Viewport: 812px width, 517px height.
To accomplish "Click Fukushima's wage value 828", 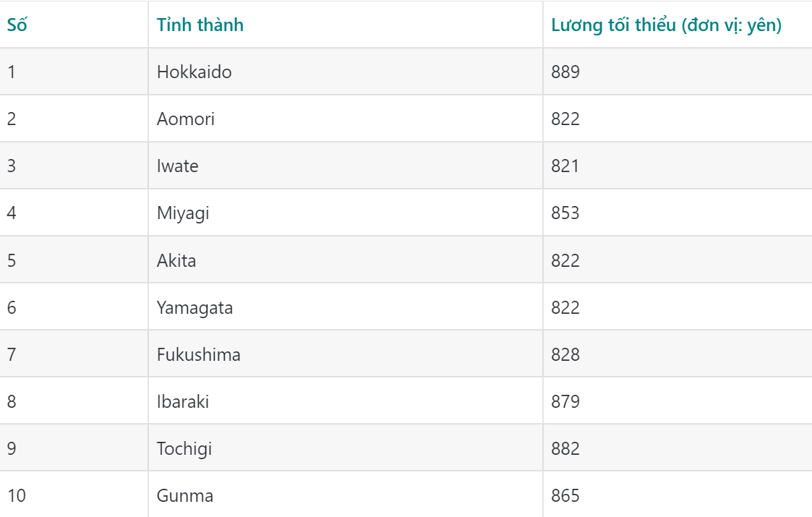I will pos(565,354).
